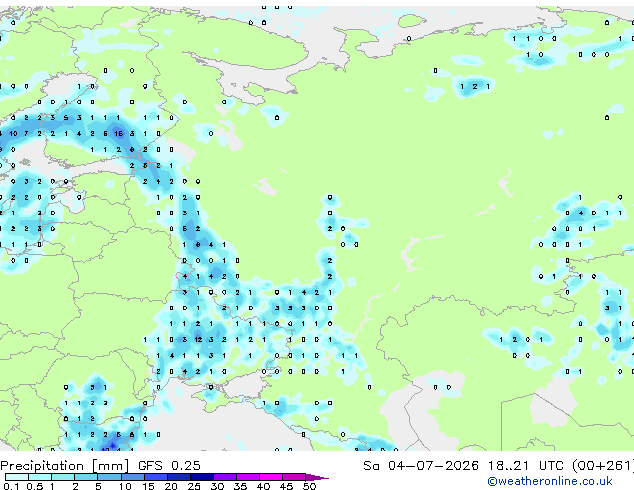This screenshot has height=490, width=634.
Task: Click the '45' legend scale label
Action: [286, 486]
